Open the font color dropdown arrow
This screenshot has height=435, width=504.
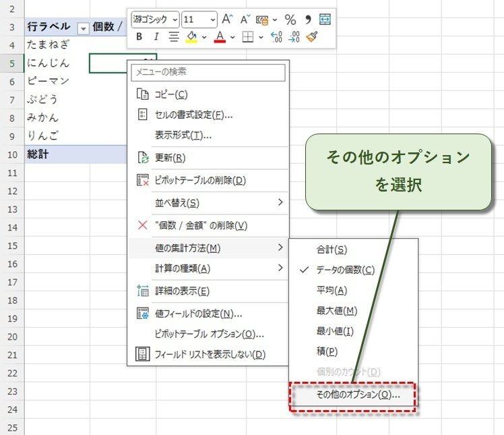click(232, 37)
